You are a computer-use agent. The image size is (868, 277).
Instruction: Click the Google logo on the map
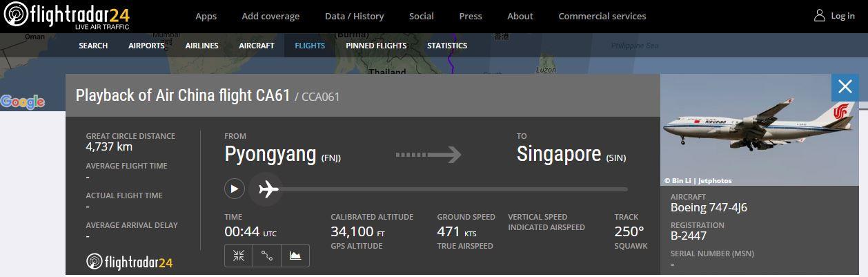point(23,102)
